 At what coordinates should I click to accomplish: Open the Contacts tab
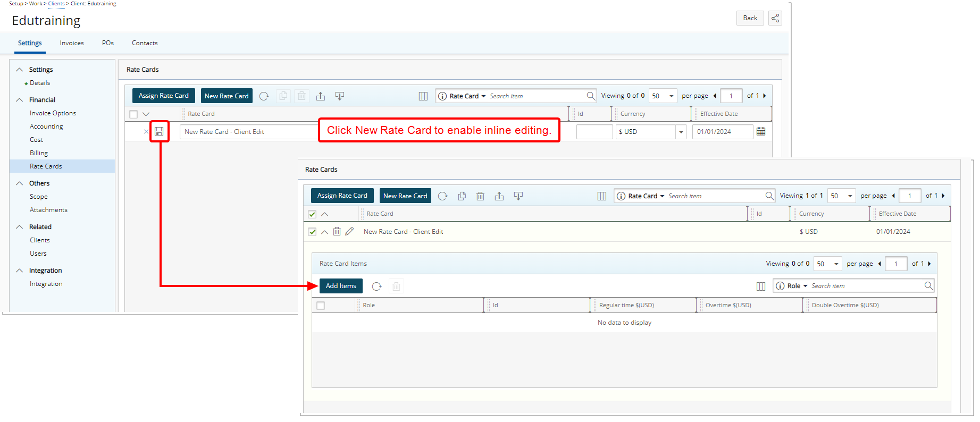tap(145, 43)
